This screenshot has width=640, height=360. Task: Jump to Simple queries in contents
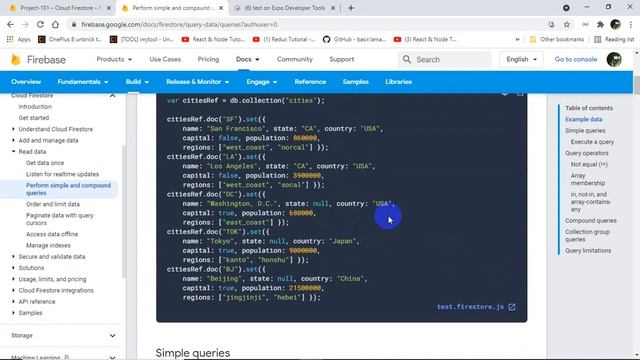point(585,131)
